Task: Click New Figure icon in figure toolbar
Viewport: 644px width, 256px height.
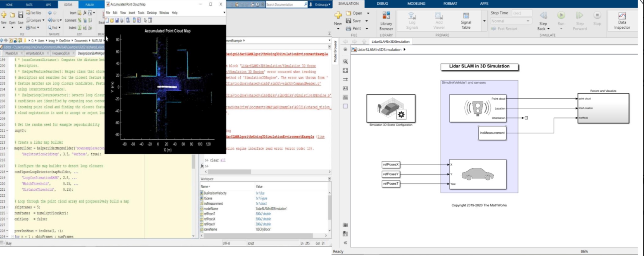Action: click(107, 20)
